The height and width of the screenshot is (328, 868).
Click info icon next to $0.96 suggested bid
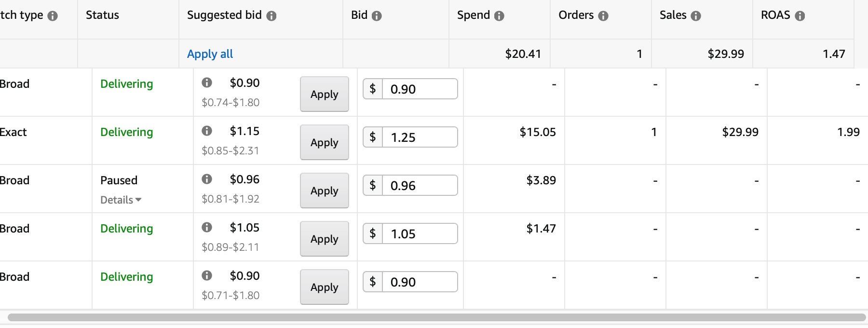click(207, 179)
